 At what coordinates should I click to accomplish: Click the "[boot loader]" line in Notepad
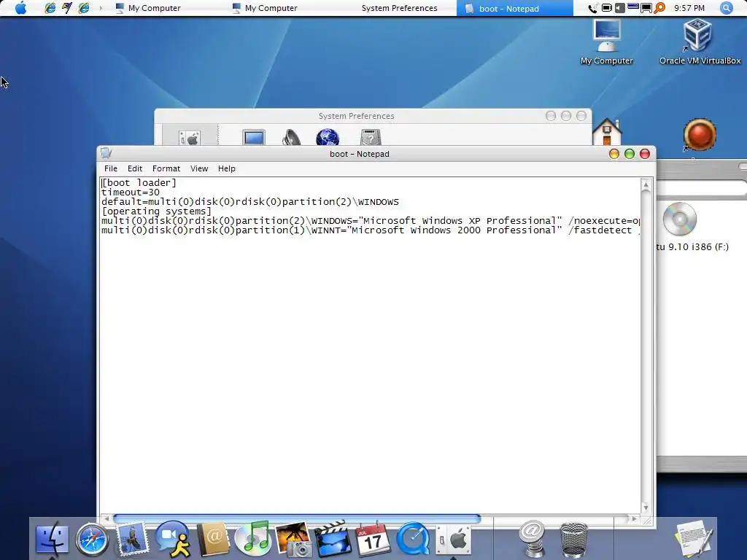(x=139, y=183)
